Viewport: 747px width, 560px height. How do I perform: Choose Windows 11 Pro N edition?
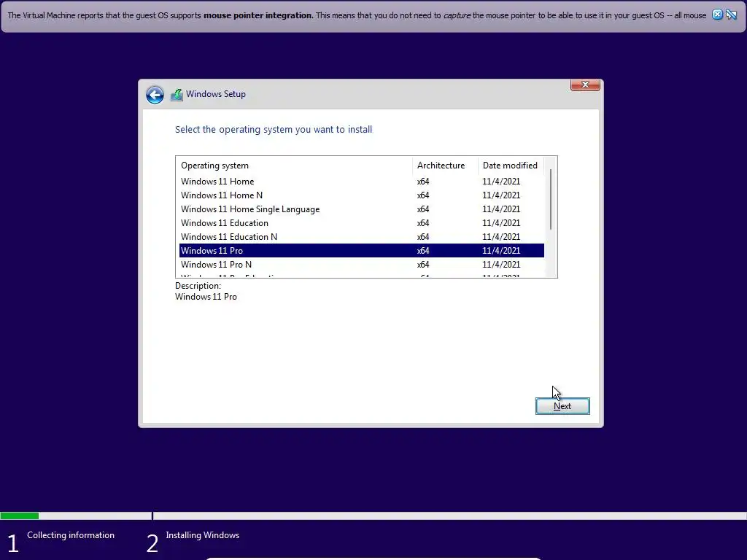coord(362,264)
